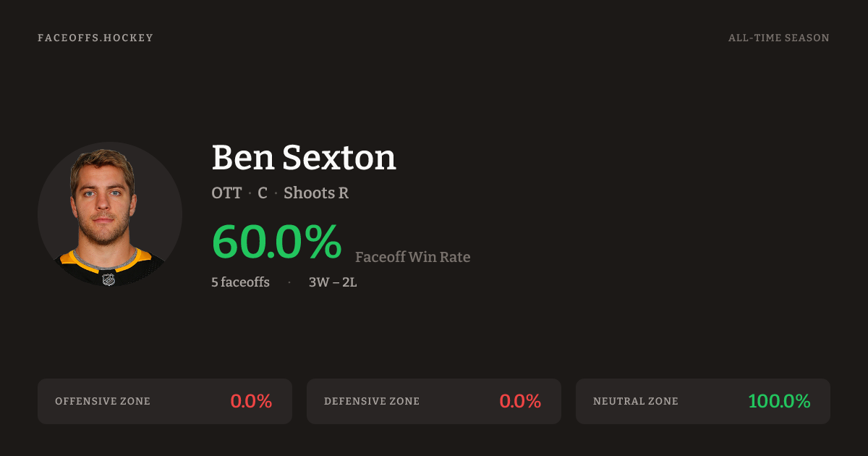
Task: Open the Defensive Zone stat card
Action: pyautogui.click(x=434, y=401)
